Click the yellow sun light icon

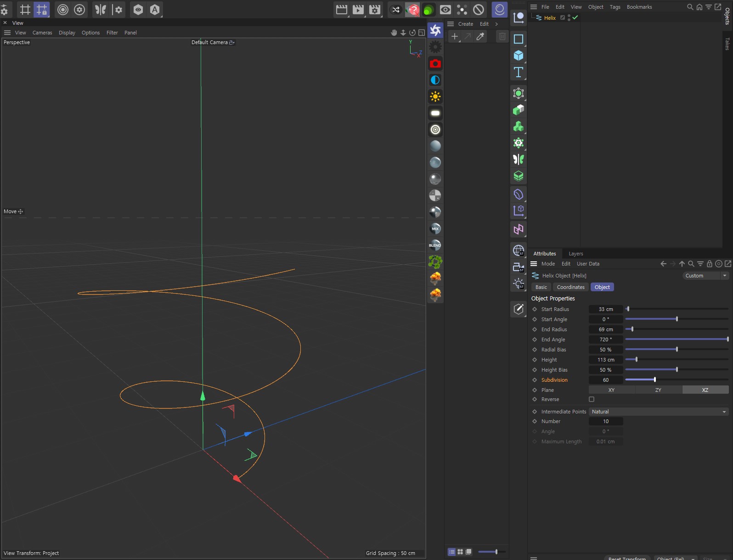click(x=435, y=96)
